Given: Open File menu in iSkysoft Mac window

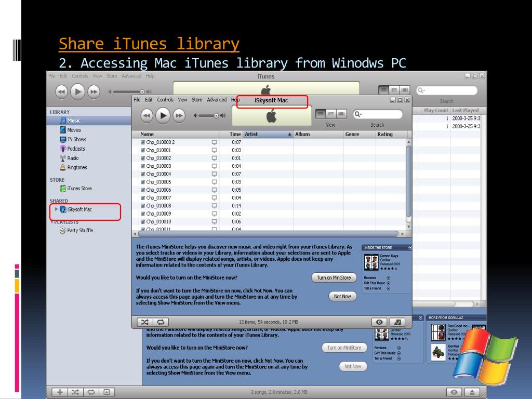Looking at the screenshot, I should (137, 100).
